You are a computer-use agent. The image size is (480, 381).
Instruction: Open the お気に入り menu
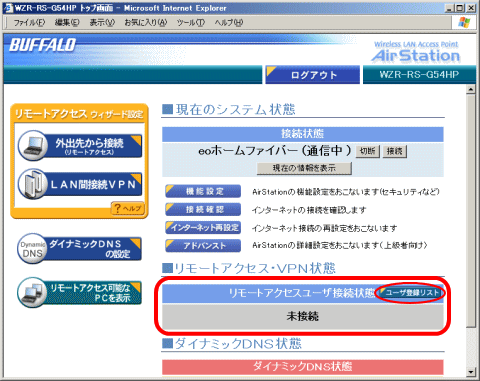click(145, 23)
